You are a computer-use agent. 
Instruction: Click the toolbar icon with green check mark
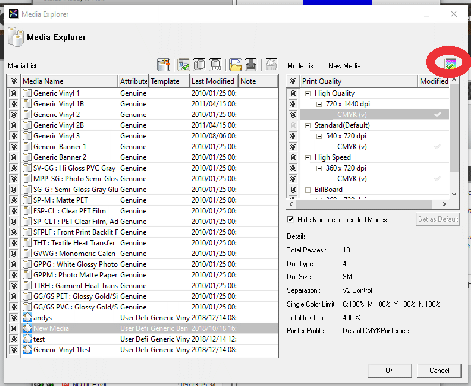tap(183, 64)
